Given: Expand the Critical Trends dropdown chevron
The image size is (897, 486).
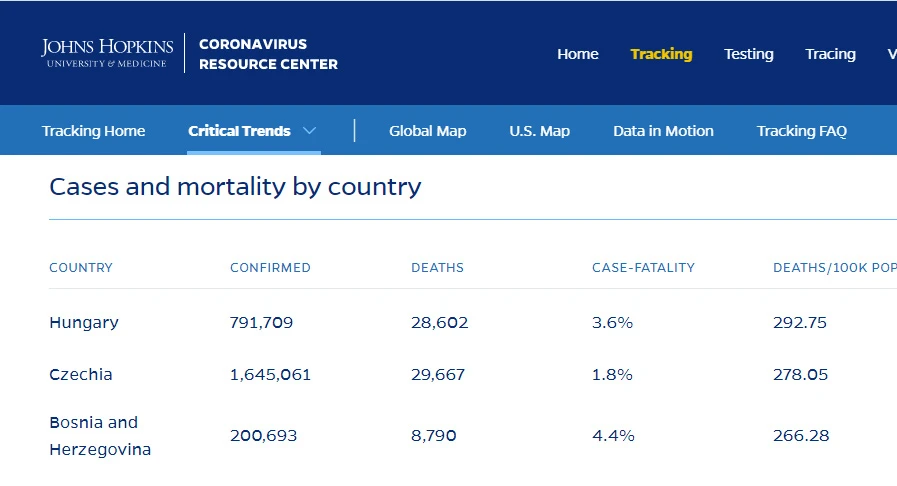Looking at the screenshot, I should click(x=309, y=131).
